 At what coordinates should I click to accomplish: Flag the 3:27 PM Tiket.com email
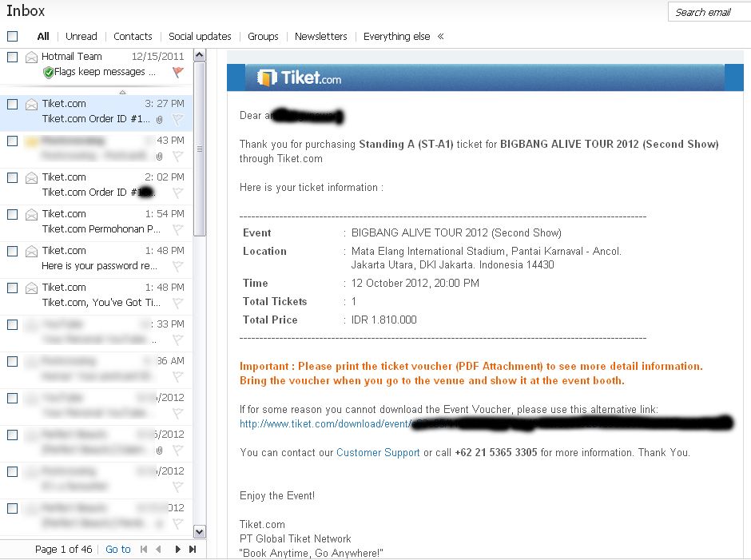tap(177, 119)
